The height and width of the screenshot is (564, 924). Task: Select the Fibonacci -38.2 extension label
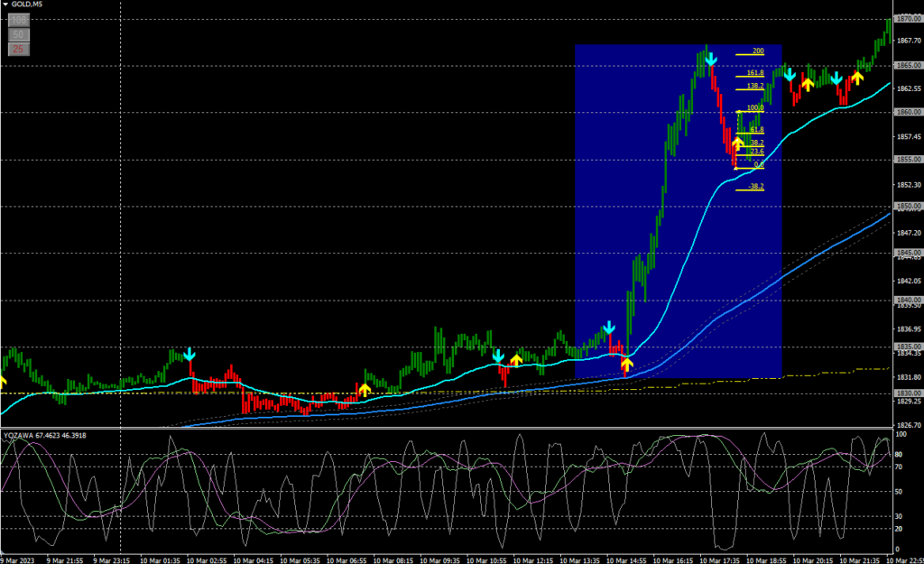[756, 186]
